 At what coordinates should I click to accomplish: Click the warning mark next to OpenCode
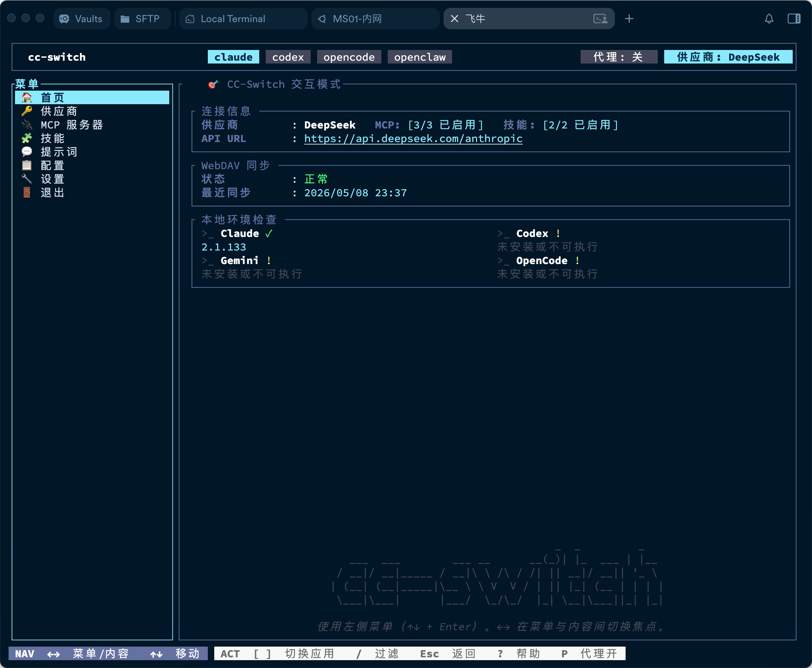pos(577,260)
